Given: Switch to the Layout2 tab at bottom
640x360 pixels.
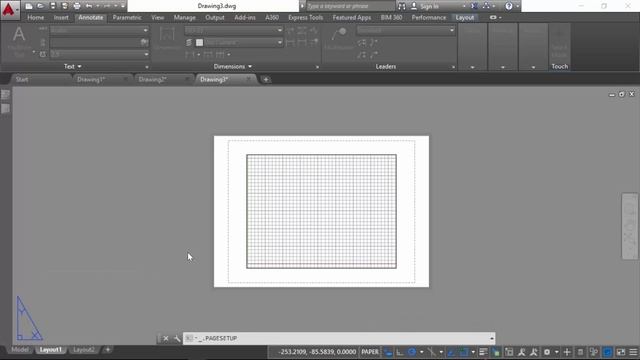Looking at the screenshot, I should click(83, 350).
